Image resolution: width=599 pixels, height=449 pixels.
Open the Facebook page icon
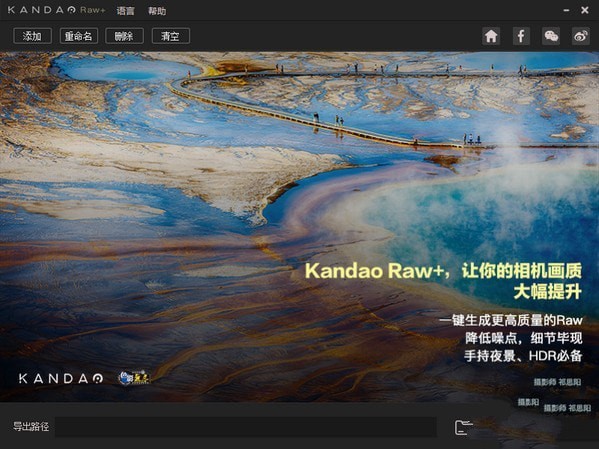(521, 36)
